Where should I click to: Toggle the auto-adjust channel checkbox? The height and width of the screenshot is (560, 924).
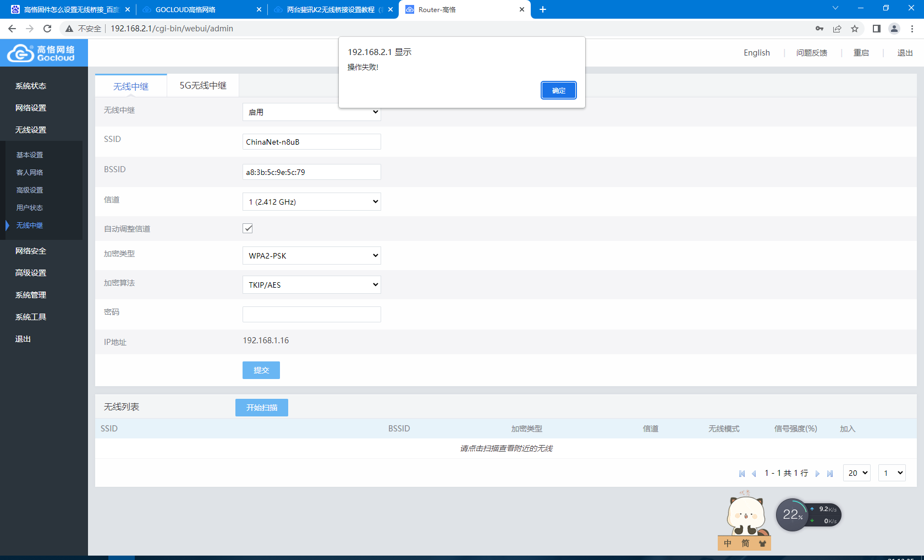click(x=248, y=228)
